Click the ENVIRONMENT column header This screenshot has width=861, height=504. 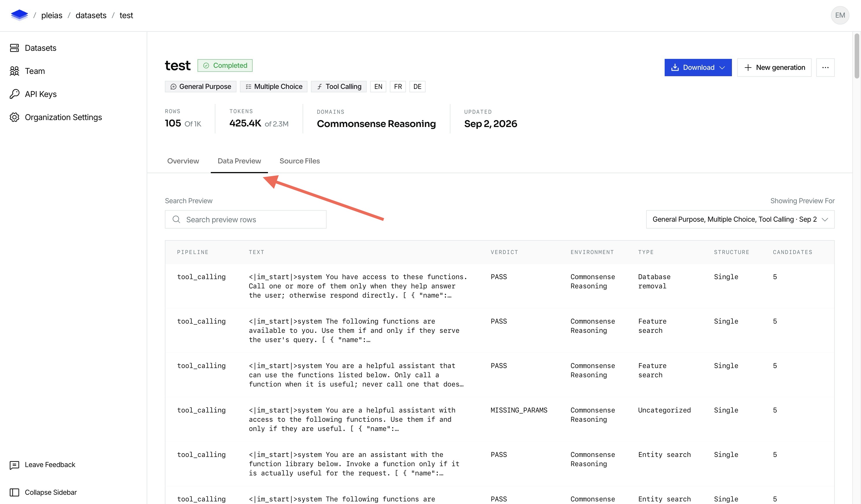(592, 252)
